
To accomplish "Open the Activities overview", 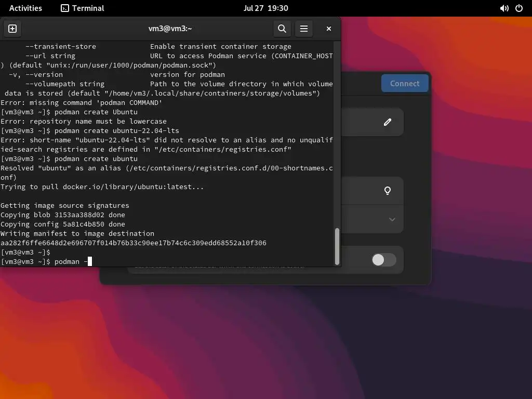I will [x=25, y=8].
